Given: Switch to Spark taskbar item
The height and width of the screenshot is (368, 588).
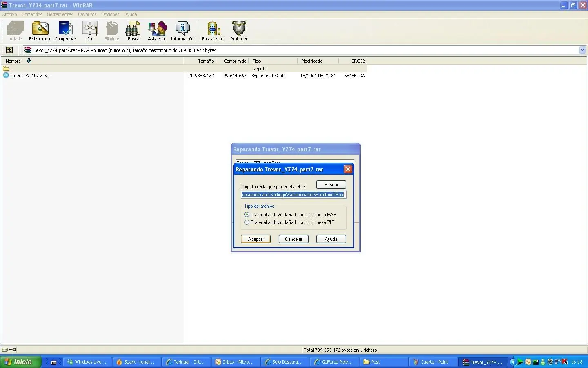Looking at the screenshot, I should (x=138, y=362).
